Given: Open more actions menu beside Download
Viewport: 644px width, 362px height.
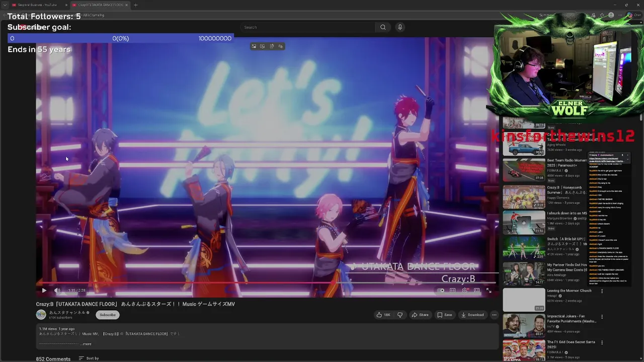Looking at the screenshot, I should [x=494, y=315].
